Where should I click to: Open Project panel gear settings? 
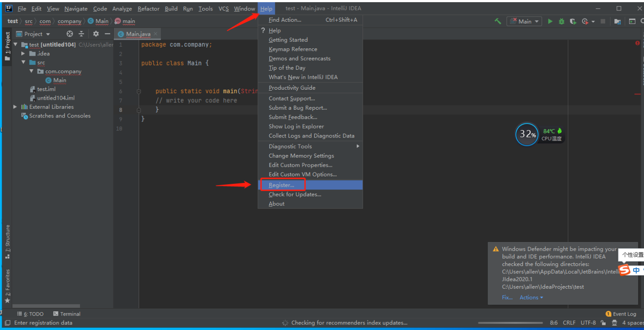(96, 34)
